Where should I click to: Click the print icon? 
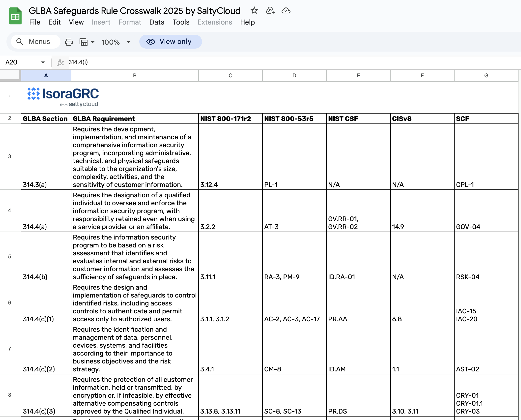click(x=69, y=42)
